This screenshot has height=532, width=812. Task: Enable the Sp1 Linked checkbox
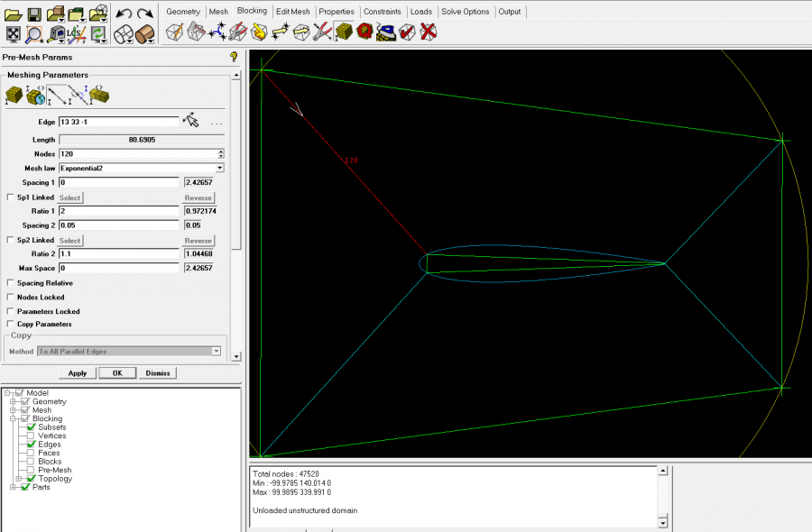(11, 197)
